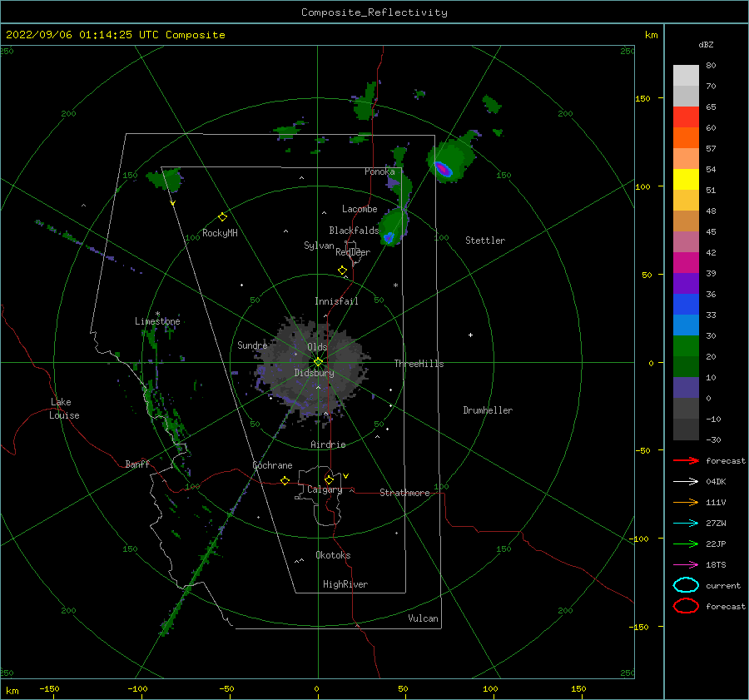This screenshot has height=700, width=749.
Task: Click the Stettler label
Action: (x=485, y=241)
